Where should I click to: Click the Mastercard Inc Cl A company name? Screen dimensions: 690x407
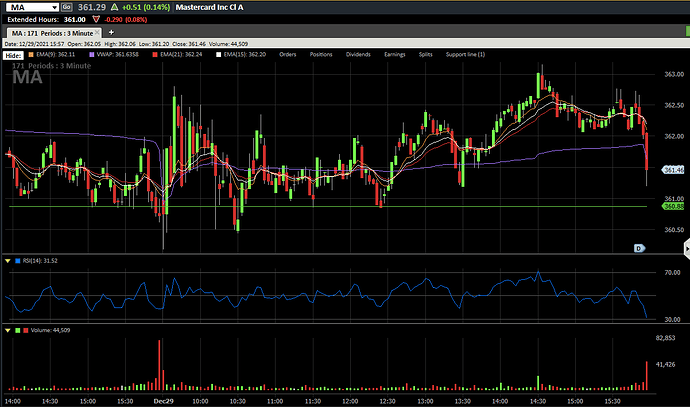pyautogui.click(x=209, y=7)
